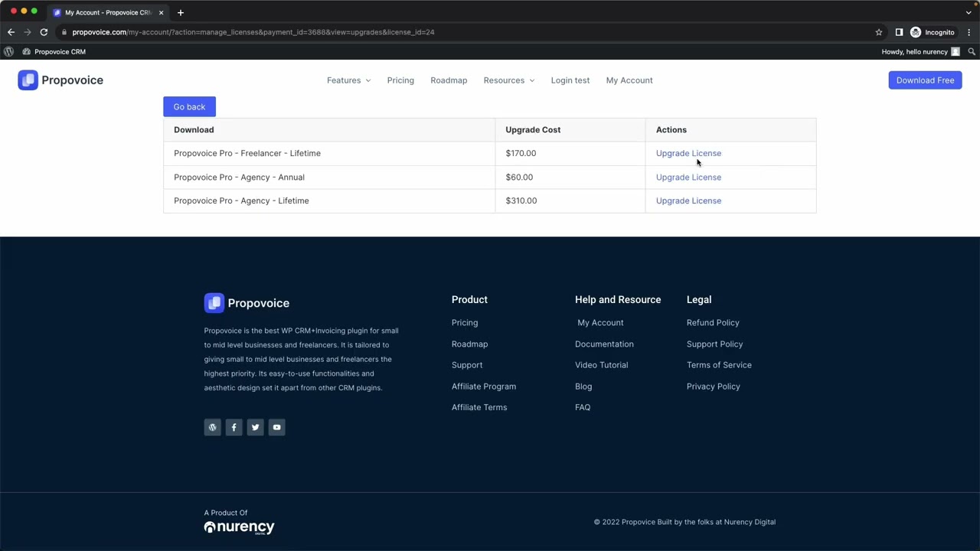Open the YouTube social icon in footer
This screenshot has width=980, height=551.
(276, 427)
